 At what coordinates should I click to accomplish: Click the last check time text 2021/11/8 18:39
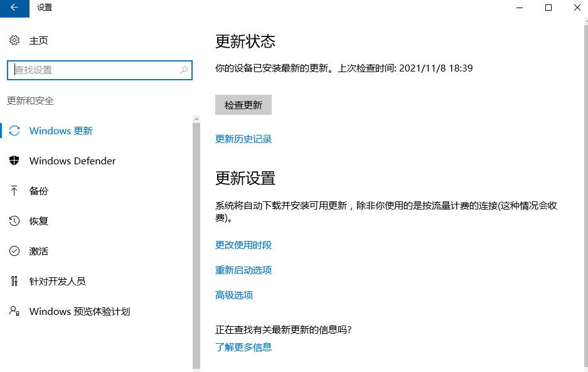pyautogui.click(x=436, y=68)
